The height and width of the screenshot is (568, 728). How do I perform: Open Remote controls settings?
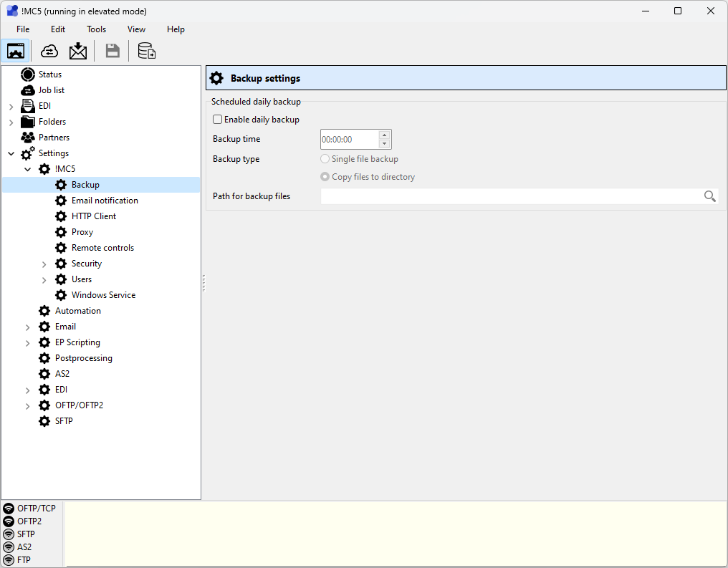coord(102,248)
